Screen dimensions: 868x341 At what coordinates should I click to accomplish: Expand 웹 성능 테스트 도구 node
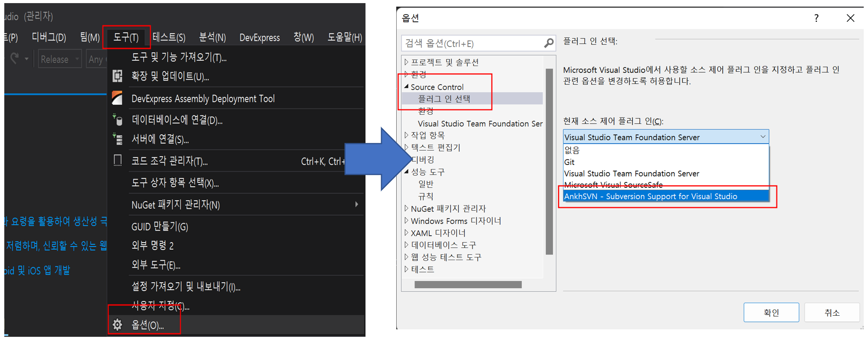(406, 257)
